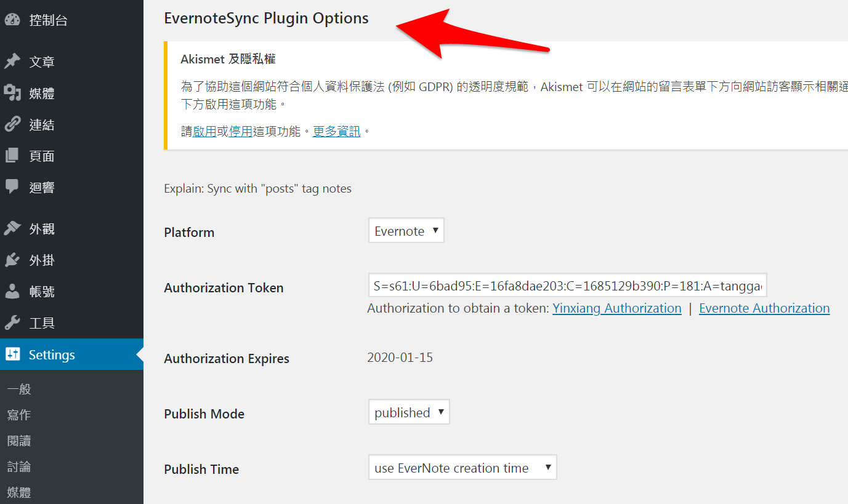Image resolution: width=848 pixels, height=504 pixels.
Task: Open the Publish Time dropdown
Action: click(x=462, y=468)
